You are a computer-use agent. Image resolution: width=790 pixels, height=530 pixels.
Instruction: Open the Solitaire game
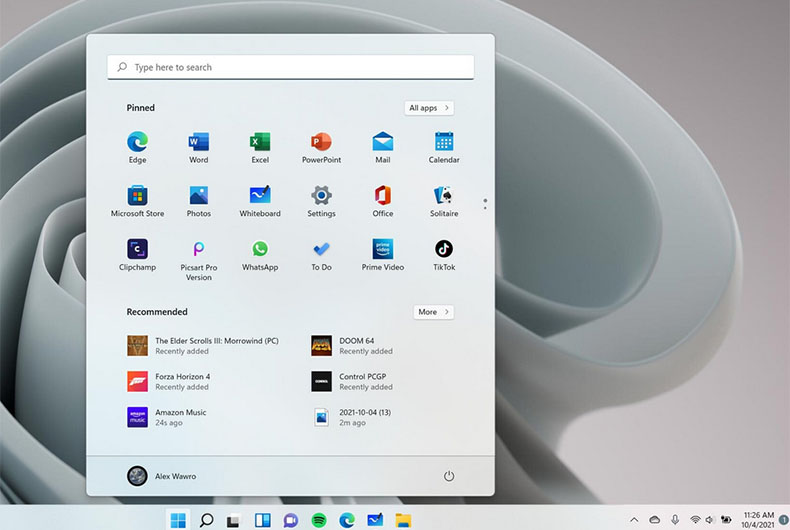coord(444,201)
